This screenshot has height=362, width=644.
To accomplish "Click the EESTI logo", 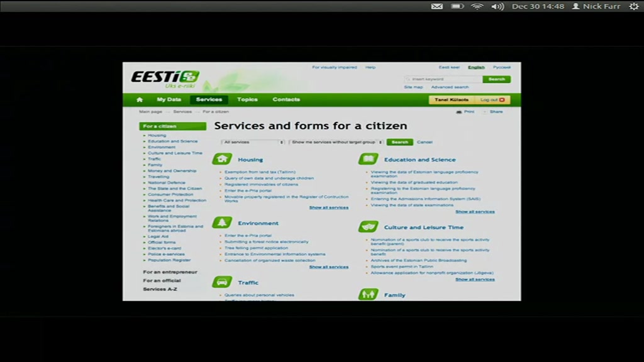I will 165,79.
